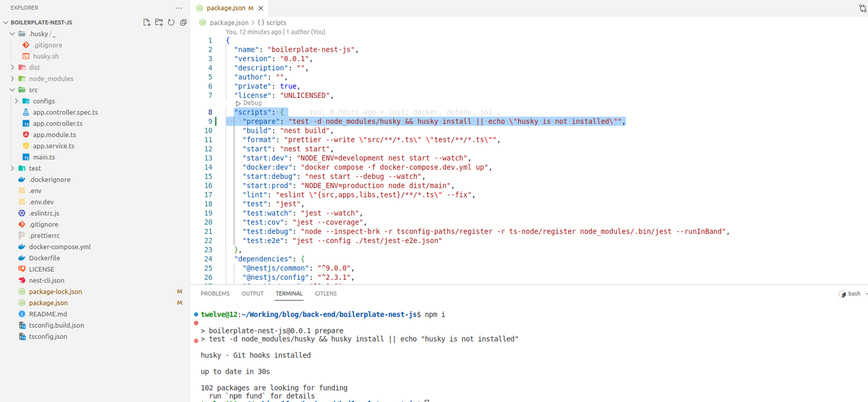This screenshot has width=868, height=402.
Task: Open the bash terminal shell selector
Action: [850, 294]
